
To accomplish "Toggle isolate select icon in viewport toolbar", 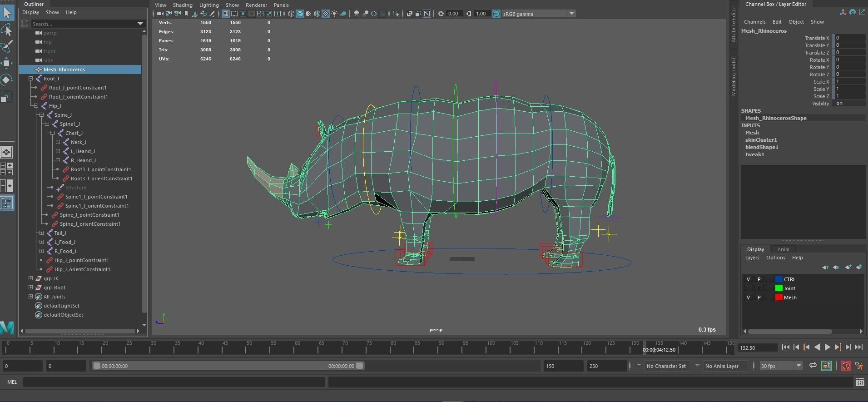I will 396,14.
